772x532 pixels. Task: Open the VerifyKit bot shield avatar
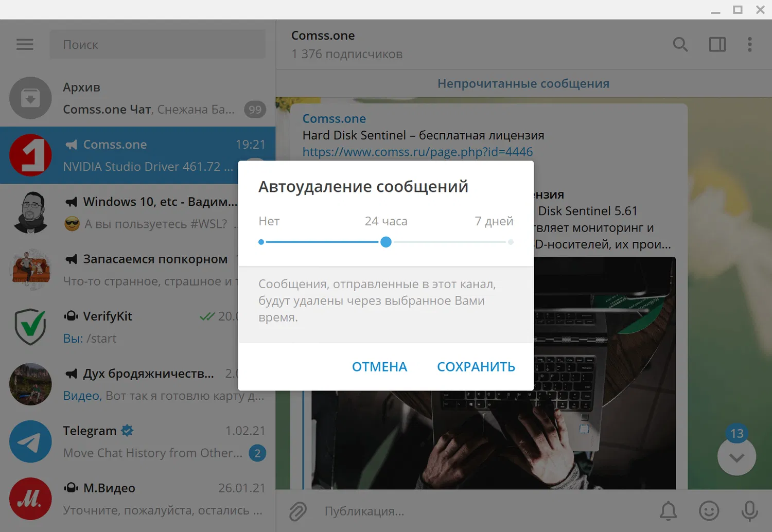coord(30,327)
